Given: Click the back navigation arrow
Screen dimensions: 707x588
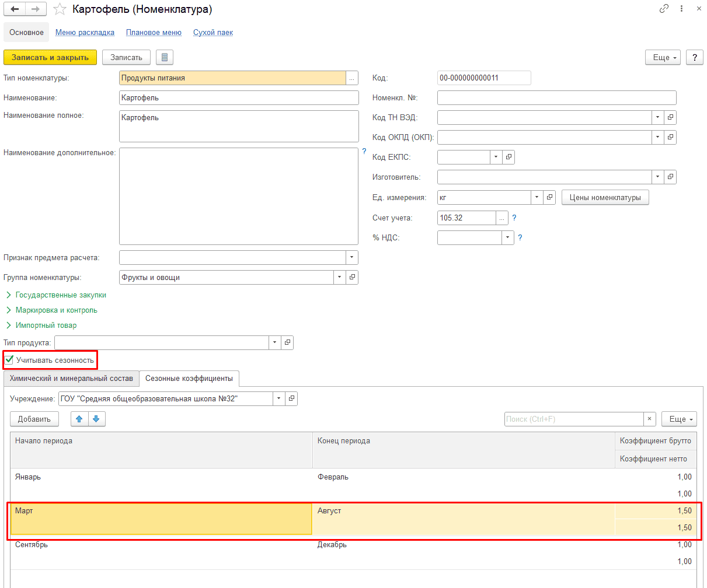Looking at the screenshot, I should point(15,9).
